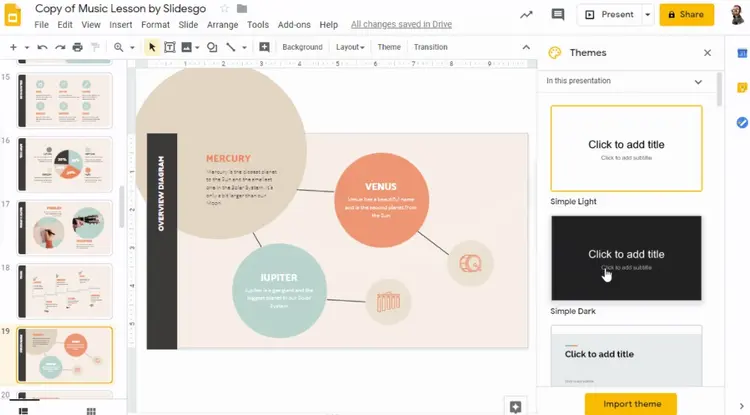This screenshot has width=750, height=415.
Task: Click the MERCURY heading on slide
Action: point(228,158)
